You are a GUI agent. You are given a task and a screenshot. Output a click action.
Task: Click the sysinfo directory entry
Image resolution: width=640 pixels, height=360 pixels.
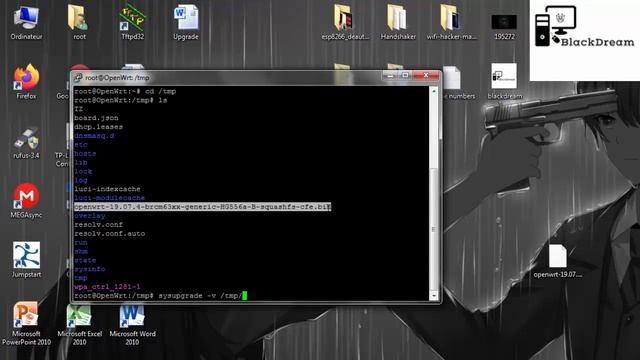tap(90, 269)
